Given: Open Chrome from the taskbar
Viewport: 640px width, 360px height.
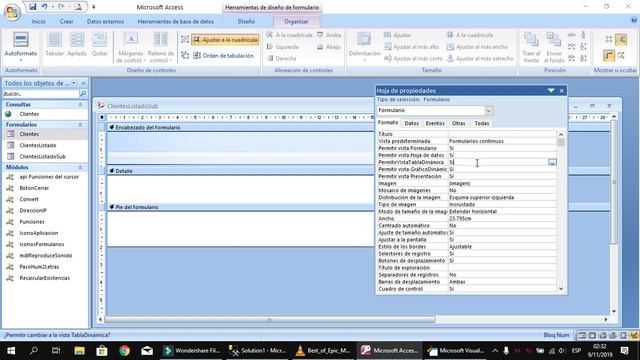Looking at the screenshot, I should (124, 351).
